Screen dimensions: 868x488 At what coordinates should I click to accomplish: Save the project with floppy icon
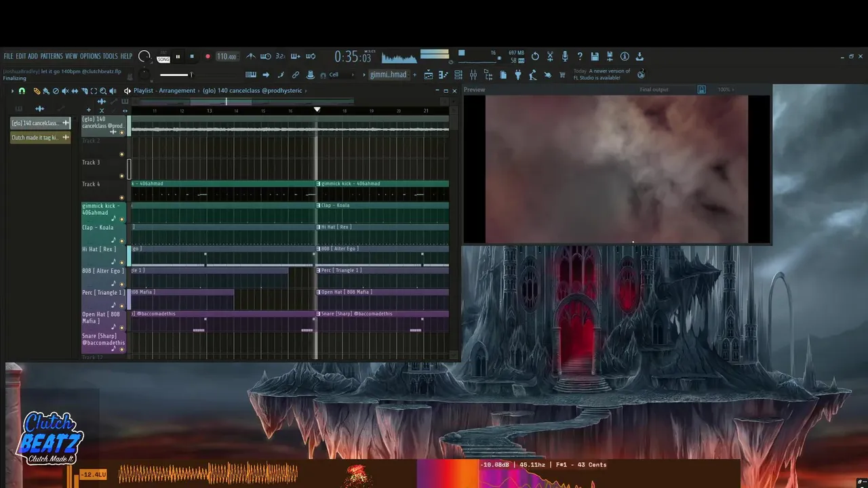tap(595, 56)
